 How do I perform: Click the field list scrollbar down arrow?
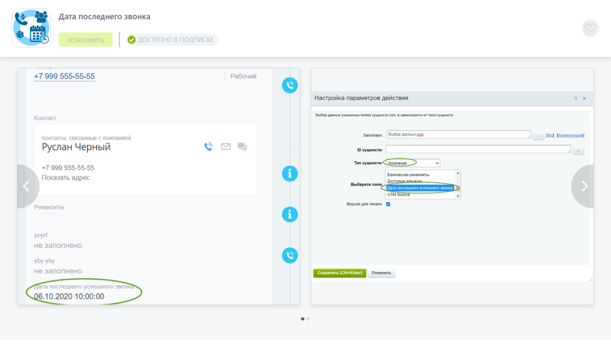(458, 196)
